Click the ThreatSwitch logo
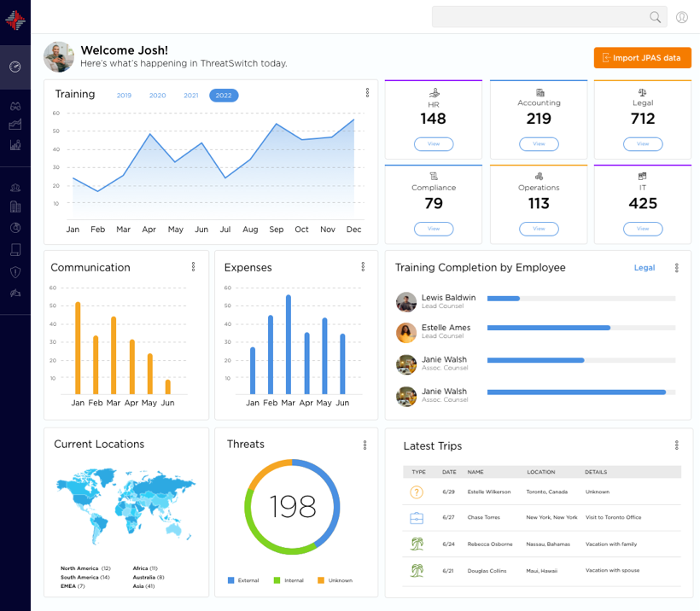Image resolution: width=700 pixels, height=611 pixels. [x=15, y=20]
